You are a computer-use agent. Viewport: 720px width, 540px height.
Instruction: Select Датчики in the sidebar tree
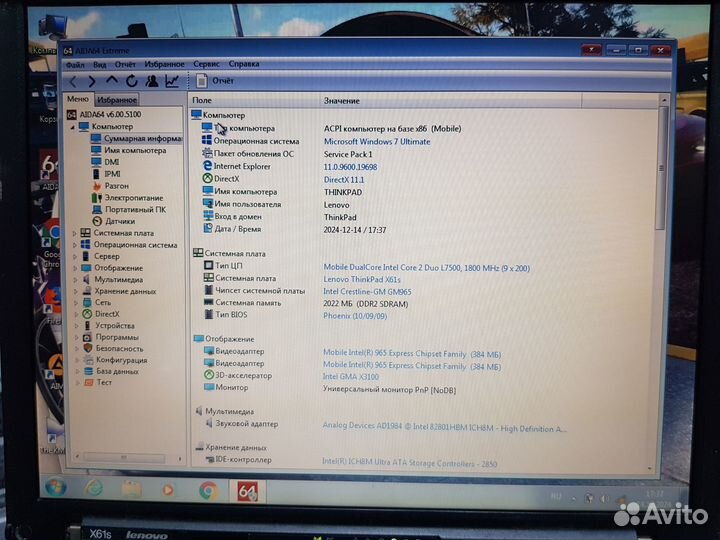(x=119, y=221)
